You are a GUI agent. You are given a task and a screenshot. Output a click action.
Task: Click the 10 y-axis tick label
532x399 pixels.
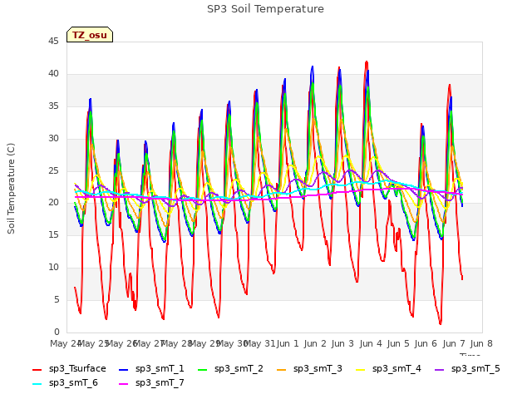tap(53, 268)
